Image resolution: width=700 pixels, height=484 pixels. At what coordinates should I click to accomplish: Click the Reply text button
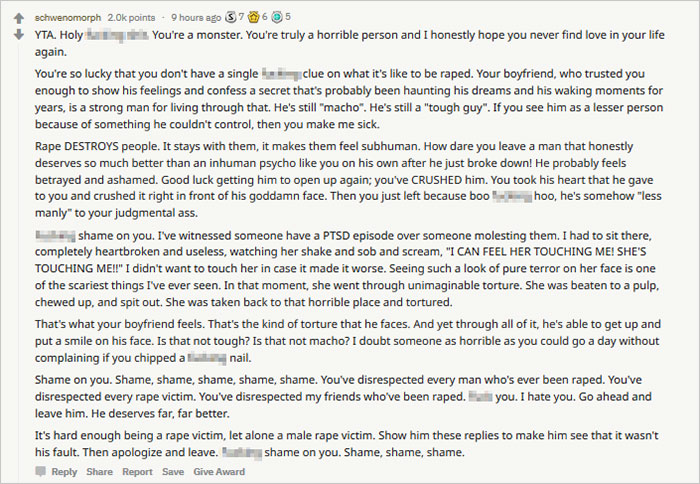coord(64,472)
